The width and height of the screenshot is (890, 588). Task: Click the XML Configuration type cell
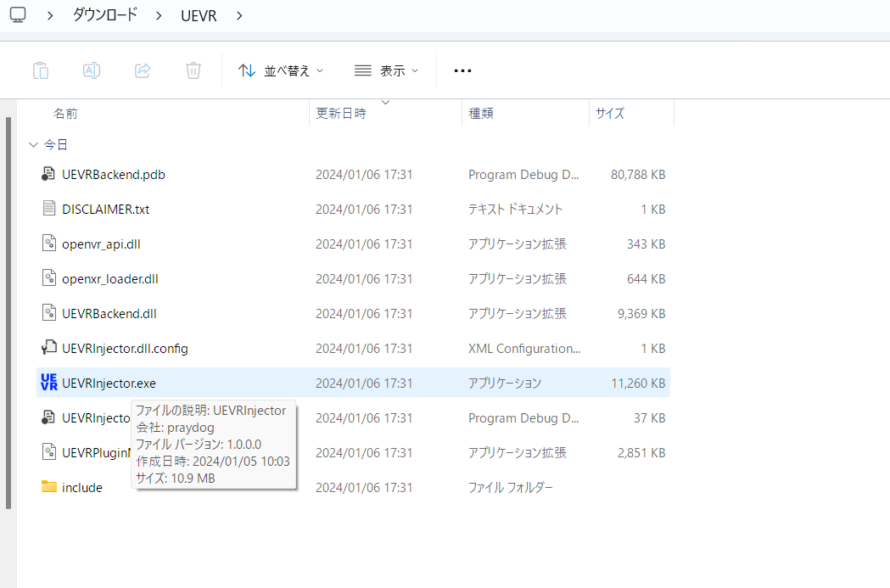pyautogui.click(x=524, y=349)
